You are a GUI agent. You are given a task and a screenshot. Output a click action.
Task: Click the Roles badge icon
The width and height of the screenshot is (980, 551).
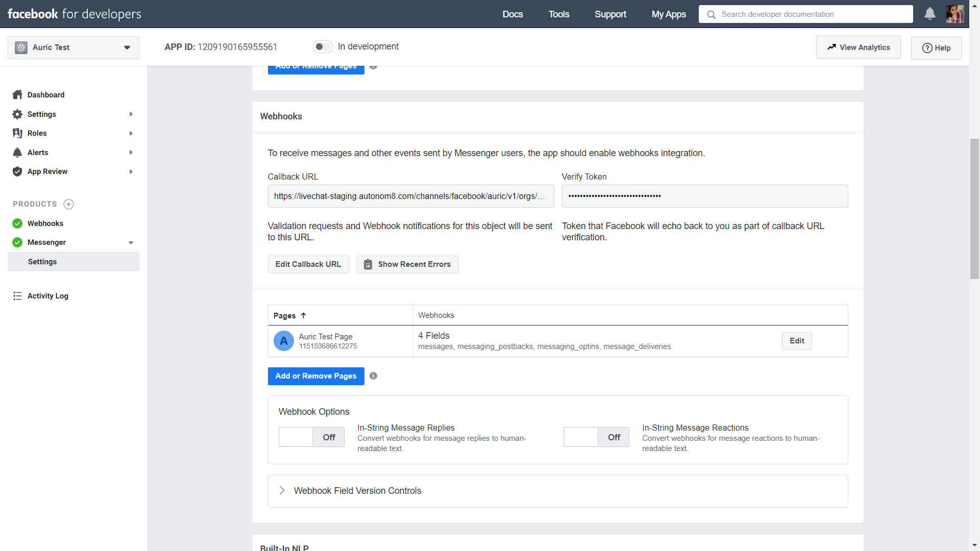[x=17, y=133]
